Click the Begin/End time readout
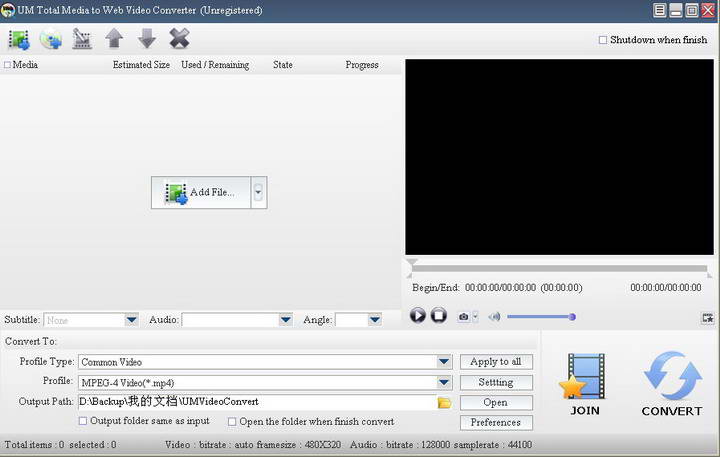This screenshot has width=720, height=457. click(x=497, y=288)
